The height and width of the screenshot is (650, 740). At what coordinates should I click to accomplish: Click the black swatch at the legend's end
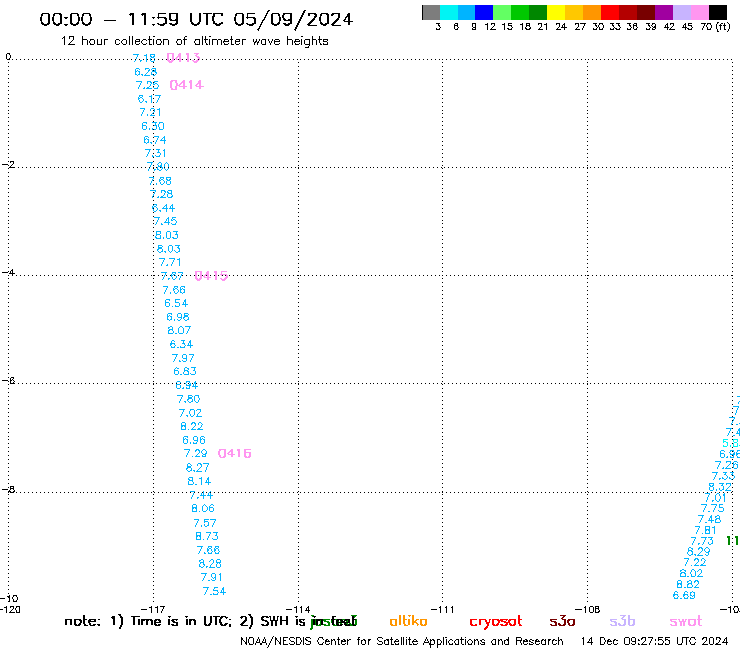(718, 12)
